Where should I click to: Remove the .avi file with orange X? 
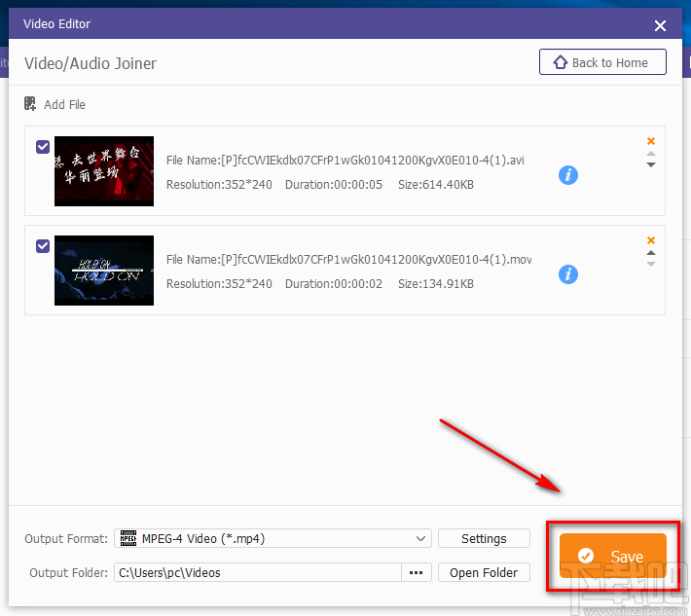coord(651,141)
